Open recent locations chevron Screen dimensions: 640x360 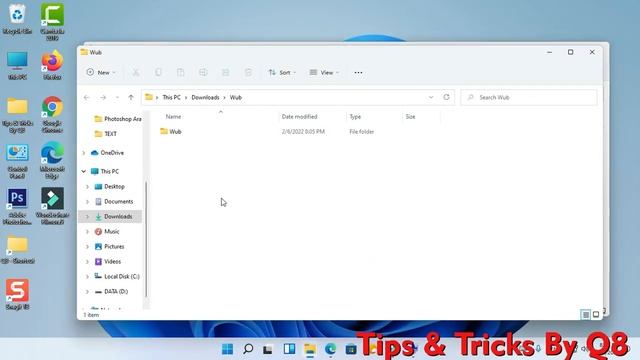[x=117, y=98]
